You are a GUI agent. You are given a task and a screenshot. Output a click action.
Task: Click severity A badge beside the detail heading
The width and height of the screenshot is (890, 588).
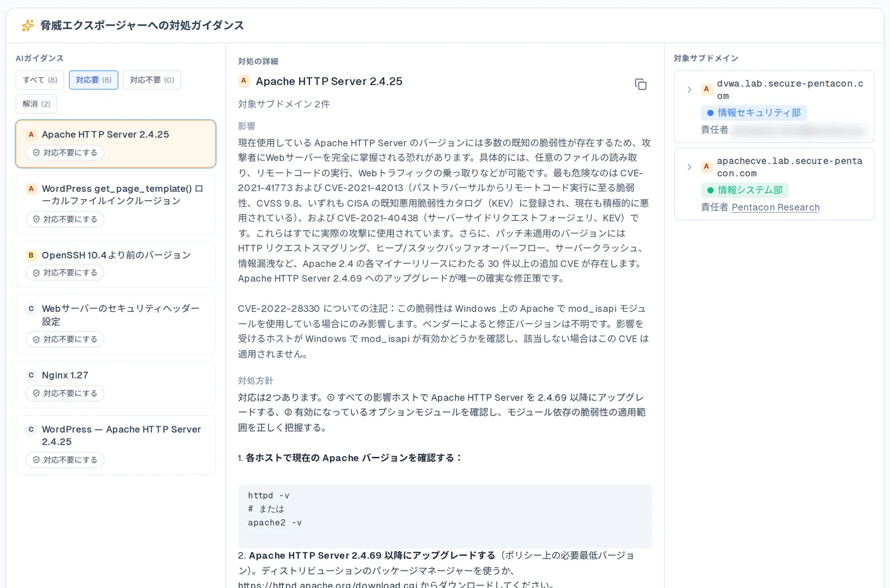tap(244, 81)
